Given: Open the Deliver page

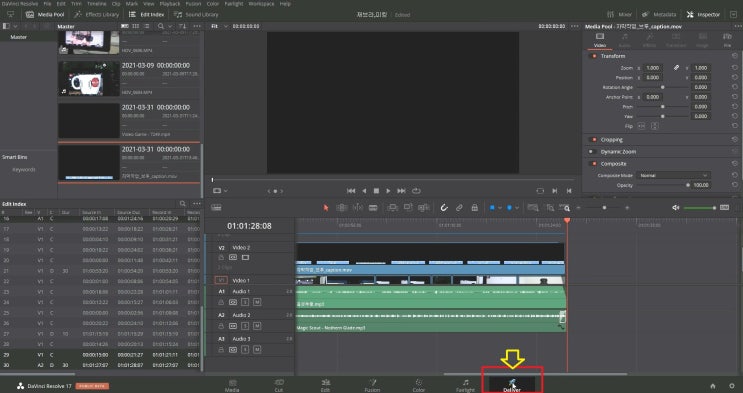Looking at the screenshot, I should pyautogui.click(x=512, y=385).
